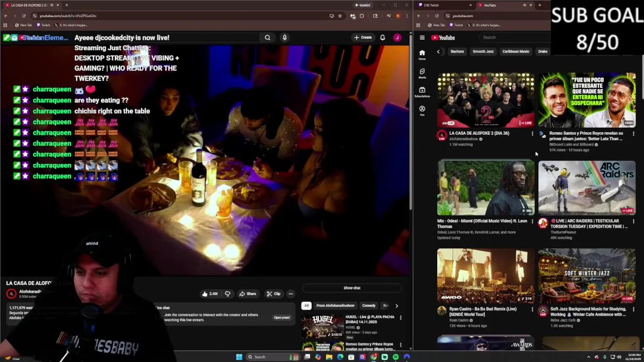Open Spotify from the taskbar
The image size is (644, 362).
tap(395, 357)
